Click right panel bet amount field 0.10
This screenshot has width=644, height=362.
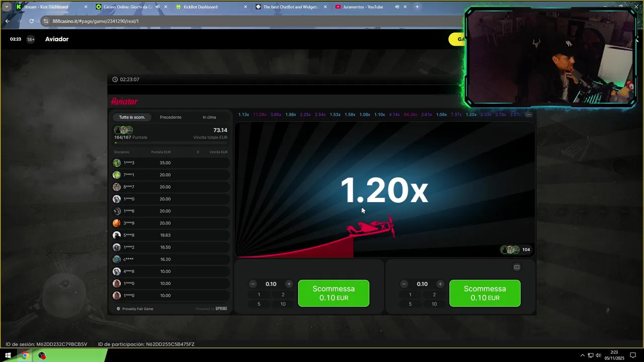click(x=422, y=284)
